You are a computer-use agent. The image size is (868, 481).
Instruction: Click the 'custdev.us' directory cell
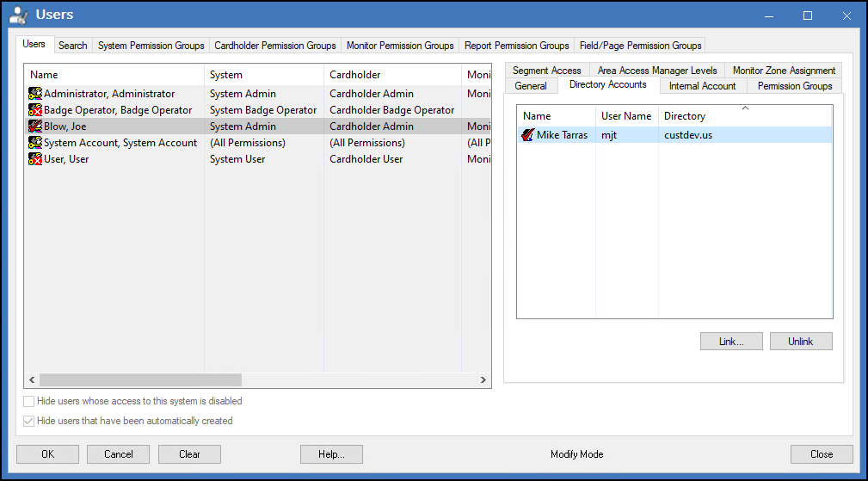[688, 134]
